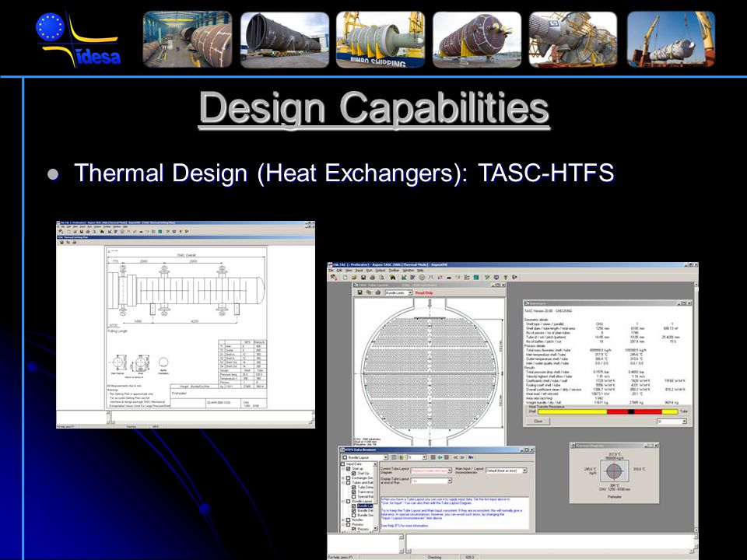Expand the Nozzles tree node

click(x=343, y=520)
